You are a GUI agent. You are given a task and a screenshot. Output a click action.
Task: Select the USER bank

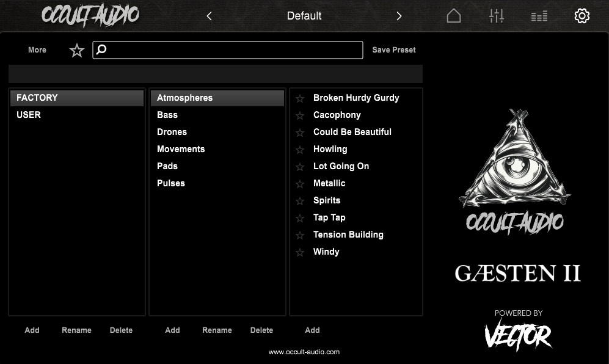[77, 115]
